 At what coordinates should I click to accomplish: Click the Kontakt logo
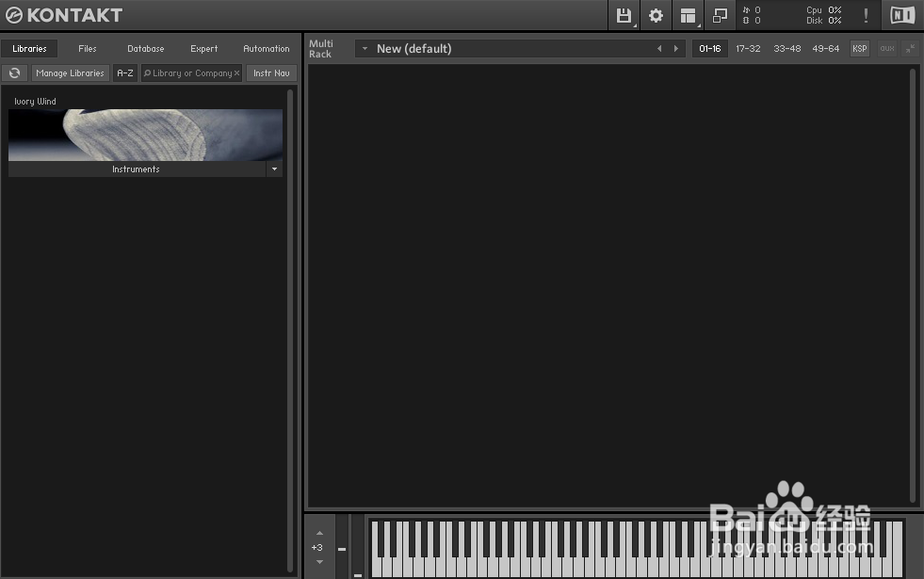(x=64, y=15)
